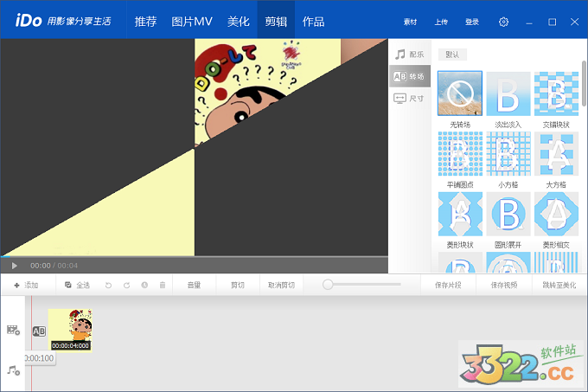This screenshot has height=392, width=588.
Task: Click the 默认 category button
Action: (x=452, y=55)
